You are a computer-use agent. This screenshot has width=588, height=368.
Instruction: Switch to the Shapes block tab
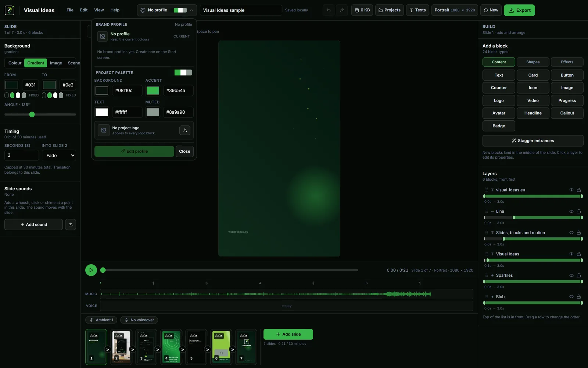(x=533, y=62)
